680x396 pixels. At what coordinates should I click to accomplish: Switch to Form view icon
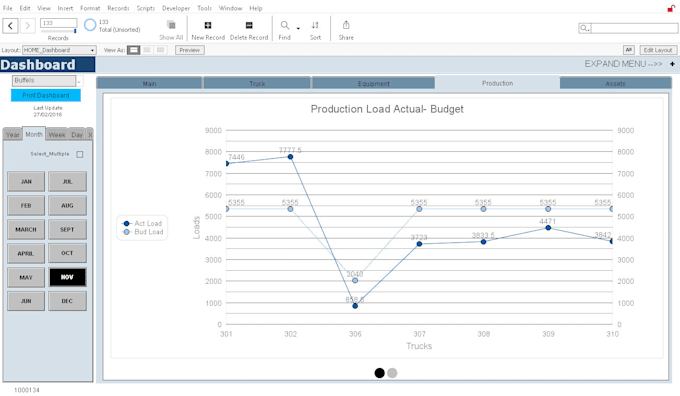point(134,50)
